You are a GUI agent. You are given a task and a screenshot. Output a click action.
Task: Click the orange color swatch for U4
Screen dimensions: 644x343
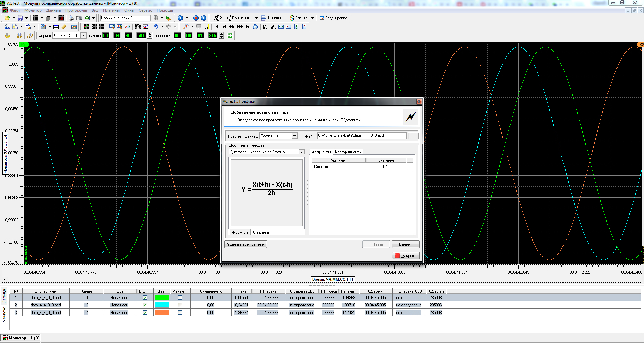(x=162, y=313)
